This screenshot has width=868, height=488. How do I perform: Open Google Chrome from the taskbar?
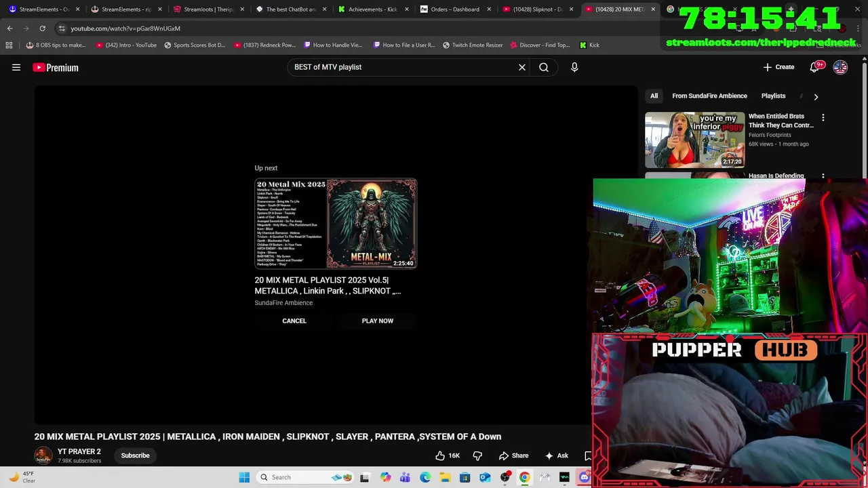(x=524, y=477)
